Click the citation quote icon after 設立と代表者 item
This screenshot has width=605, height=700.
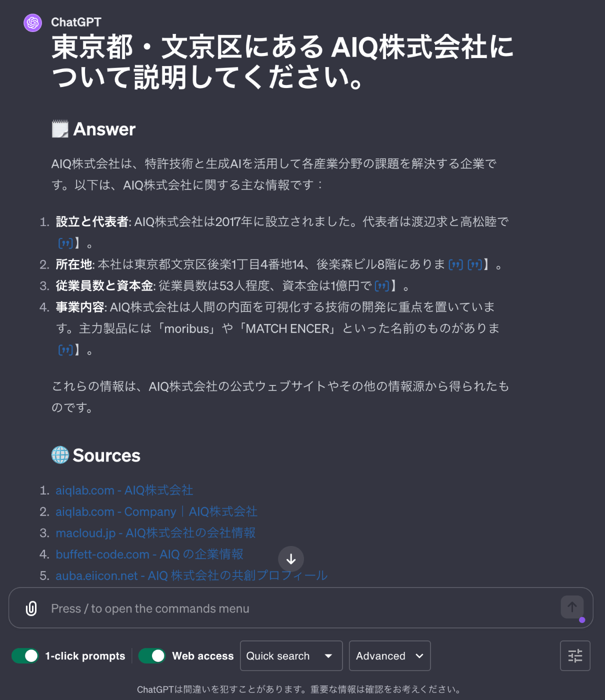click(x=65, y=243)
